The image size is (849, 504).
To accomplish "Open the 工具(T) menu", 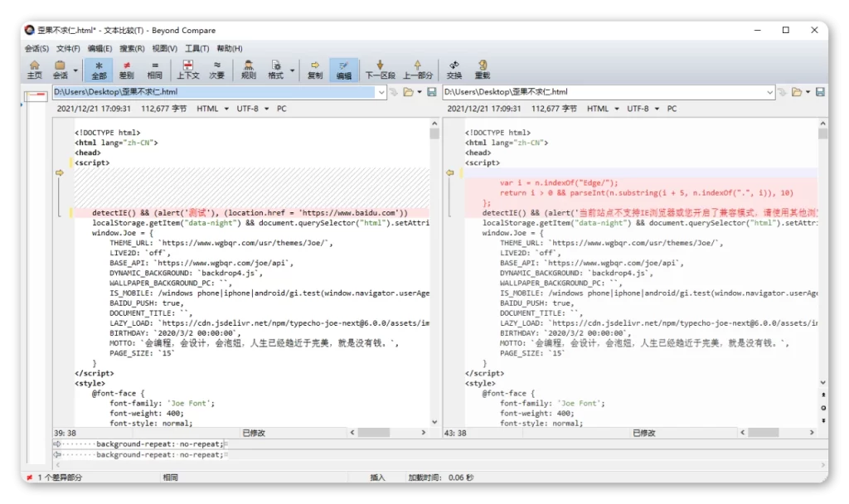I will tap(196, 49).
